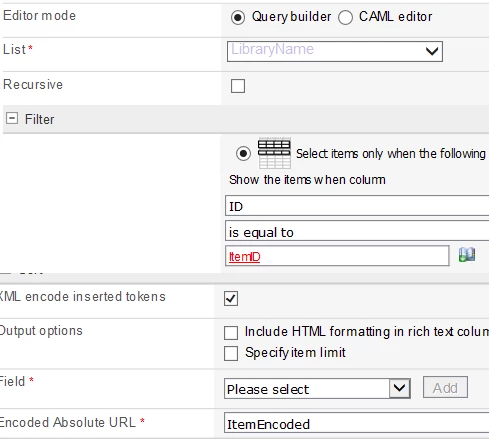Click the 'Editor mode' label
This screenshot has width=489, height=439.
(39, 16)
